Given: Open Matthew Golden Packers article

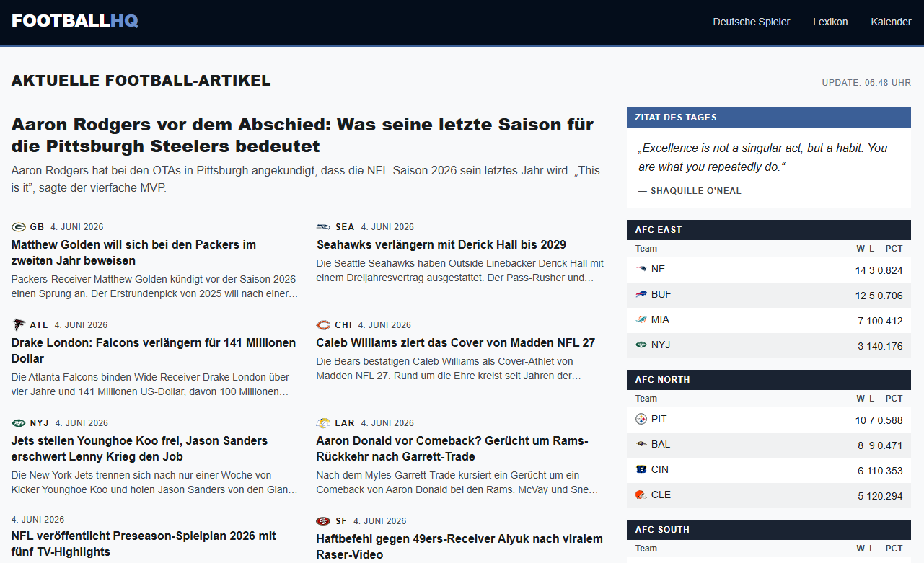Looking at the screenshot, I should coord(133,252).
